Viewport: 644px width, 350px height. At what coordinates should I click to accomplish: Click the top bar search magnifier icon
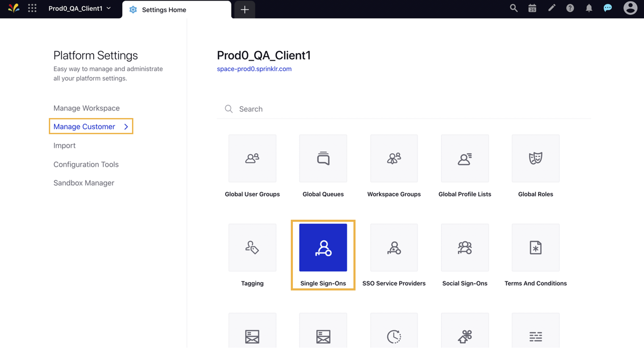pos(514,8)
